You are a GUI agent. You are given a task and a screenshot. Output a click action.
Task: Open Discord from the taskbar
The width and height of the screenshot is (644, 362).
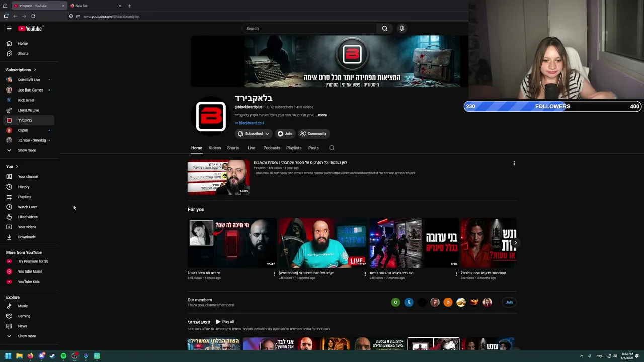pyautogui.click(x=42, y=356)
